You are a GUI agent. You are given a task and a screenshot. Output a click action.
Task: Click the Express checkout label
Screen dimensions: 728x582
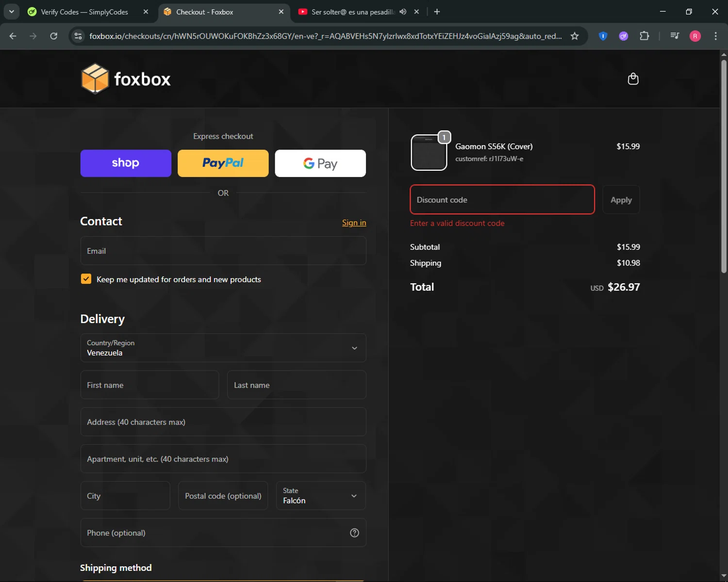pos(223,136)
